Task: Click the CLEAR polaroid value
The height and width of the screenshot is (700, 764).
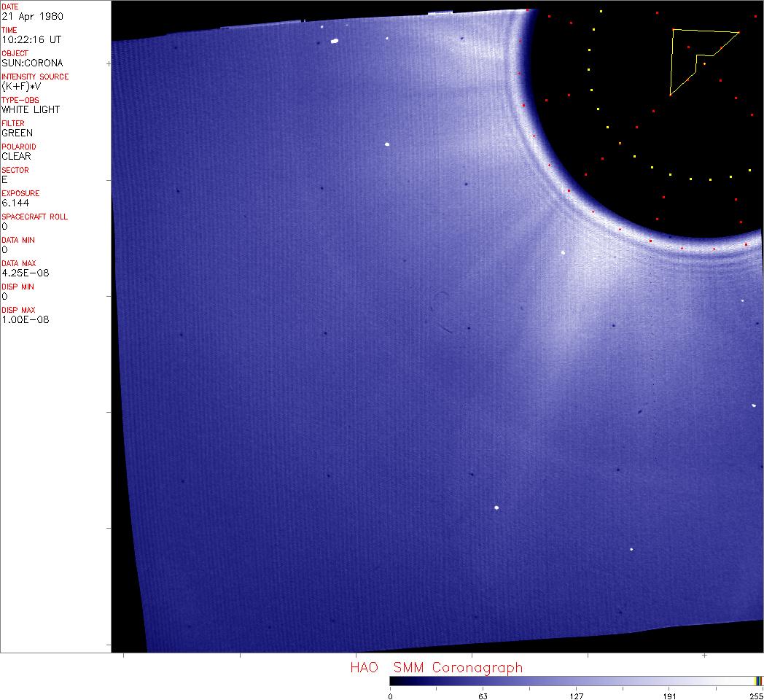Action: point(17,156)
